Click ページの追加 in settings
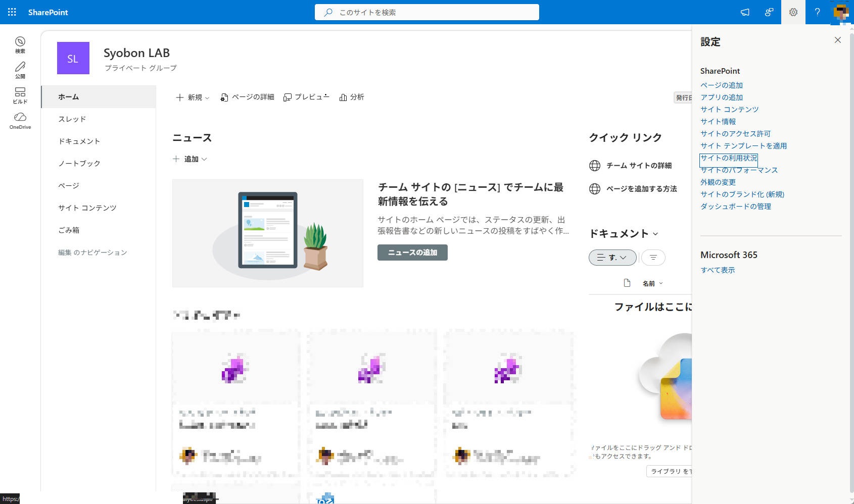 tap(722, 85)
